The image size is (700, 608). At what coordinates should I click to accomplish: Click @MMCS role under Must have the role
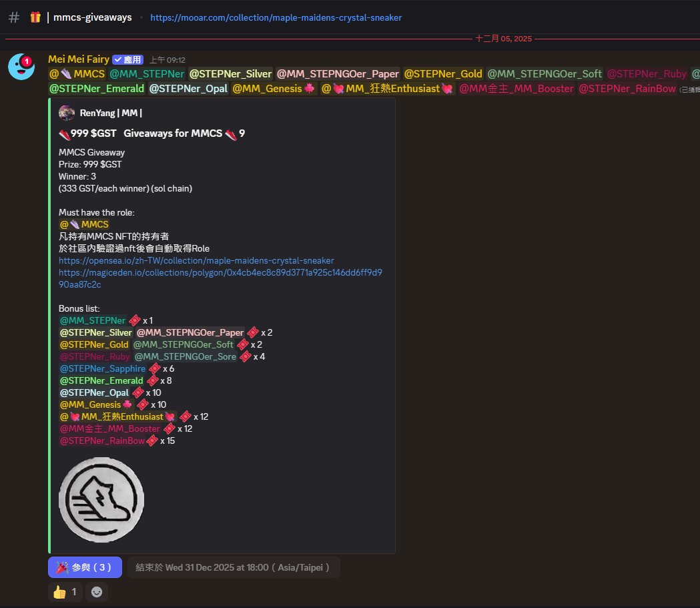[x=84, y=224]
